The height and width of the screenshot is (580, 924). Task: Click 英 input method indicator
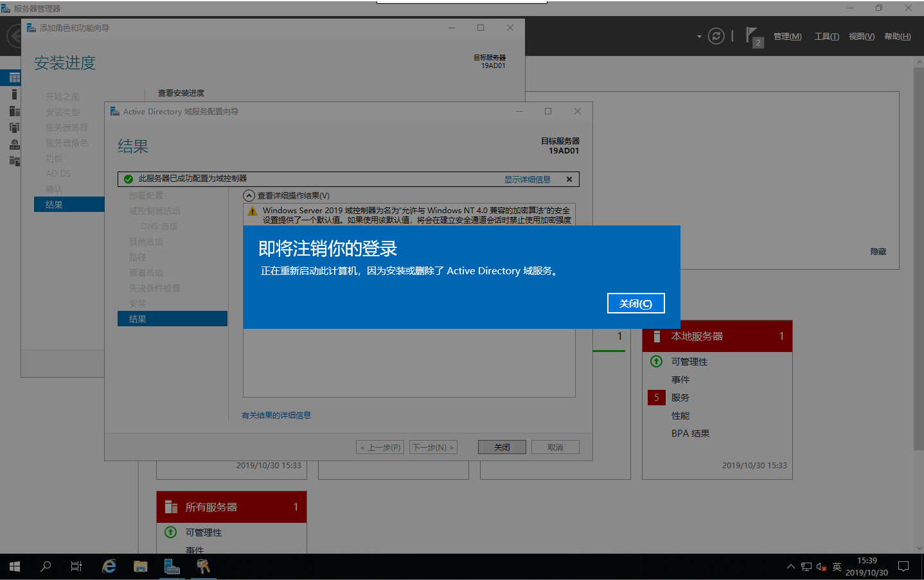tap(837, 567)
